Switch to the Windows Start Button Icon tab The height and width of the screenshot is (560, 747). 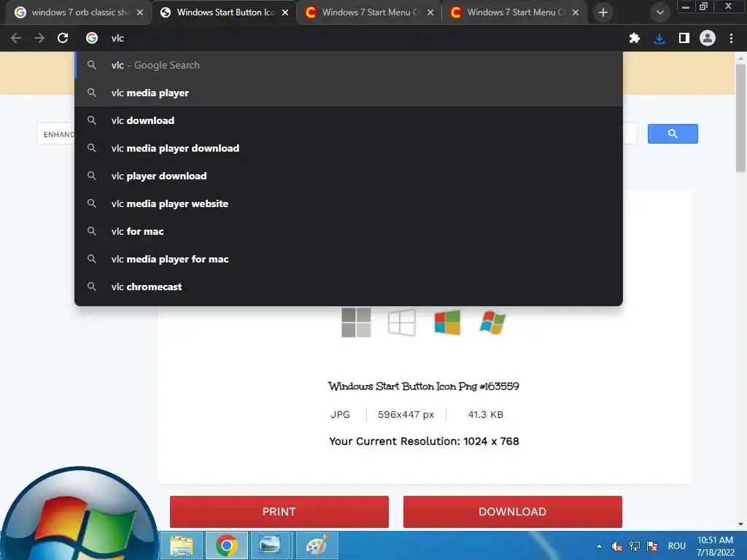point(224,12)
